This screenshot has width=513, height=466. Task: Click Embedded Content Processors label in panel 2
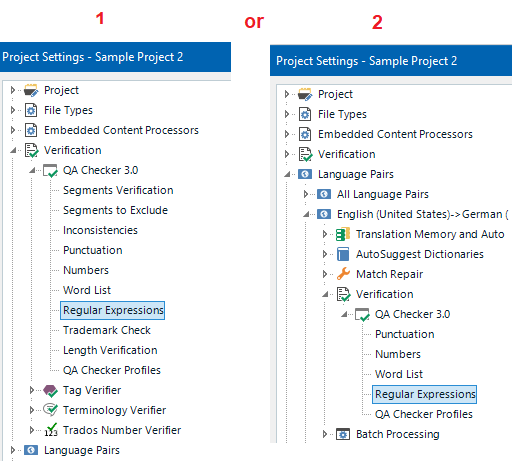click(396, 134)
